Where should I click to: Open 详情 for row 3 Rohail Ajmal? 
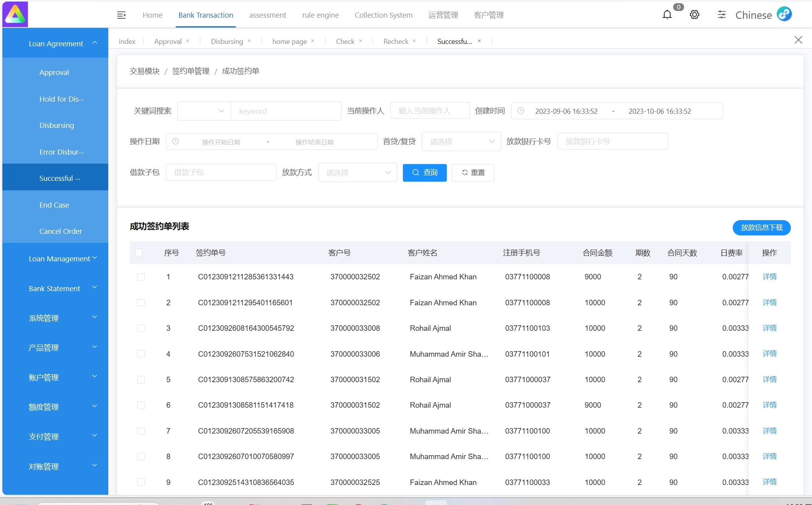[769, 328]
